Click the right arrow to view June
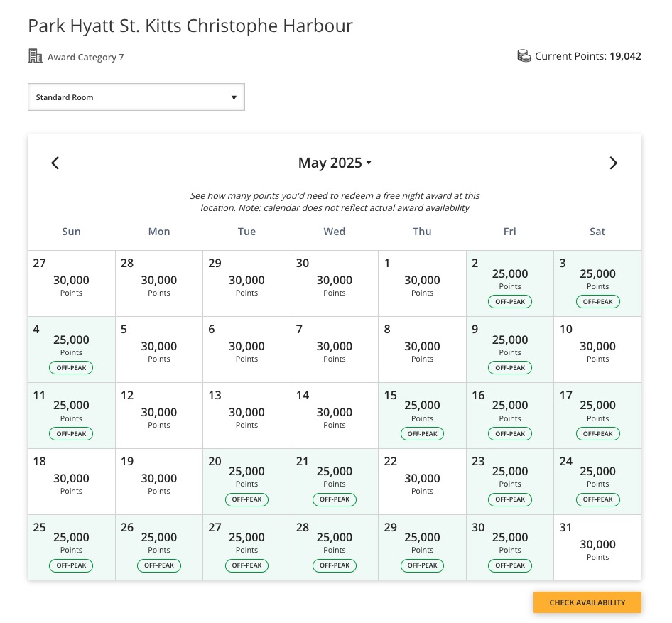672x623 pixels. click(613, 163)
